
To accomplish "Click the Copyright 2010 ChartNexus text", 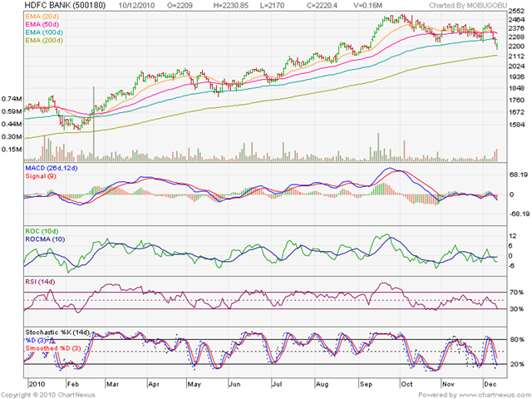I will pos(48,395).
